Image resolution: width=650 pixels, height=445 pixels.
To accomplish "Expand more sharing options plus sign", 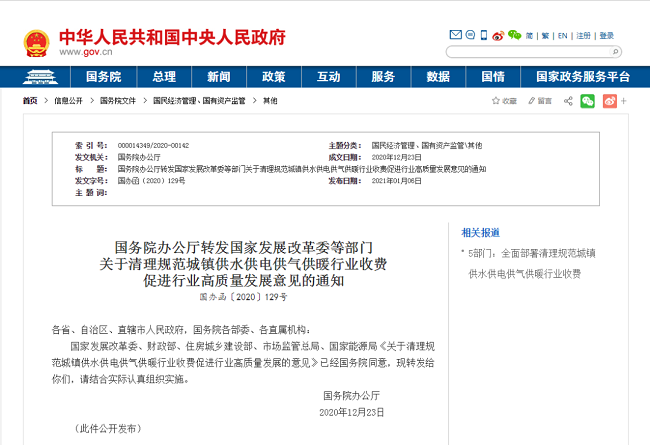I will [x=626, y=101].
